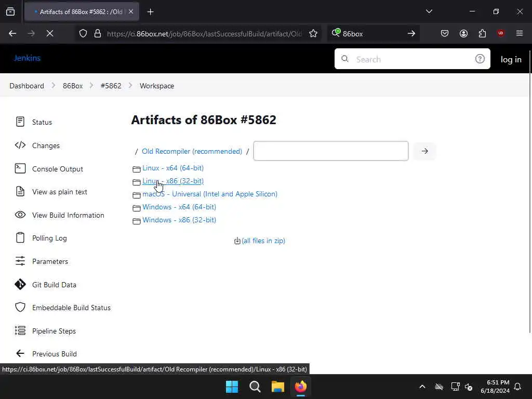Click the site padlock security icon
This screenshot has height=399, width=532.
tap(98, 33)
